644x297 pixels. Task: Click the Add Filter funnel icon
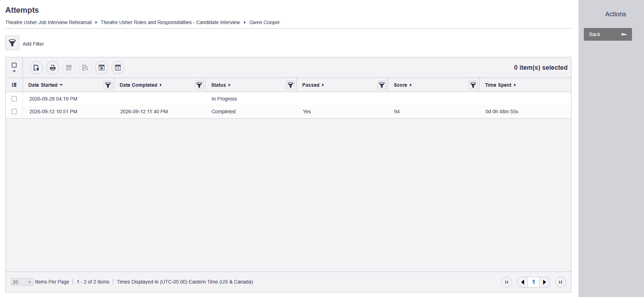coord(12,43)
